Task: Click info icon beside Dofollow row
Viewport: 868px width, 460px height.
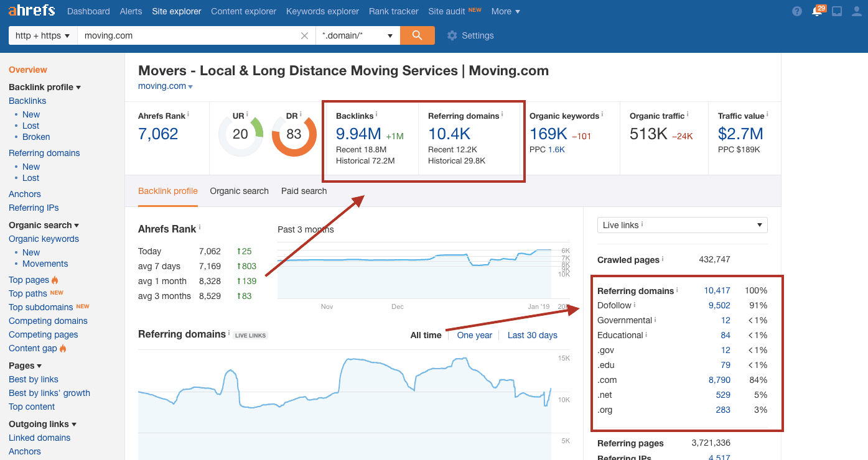Action: pos(635,305)
